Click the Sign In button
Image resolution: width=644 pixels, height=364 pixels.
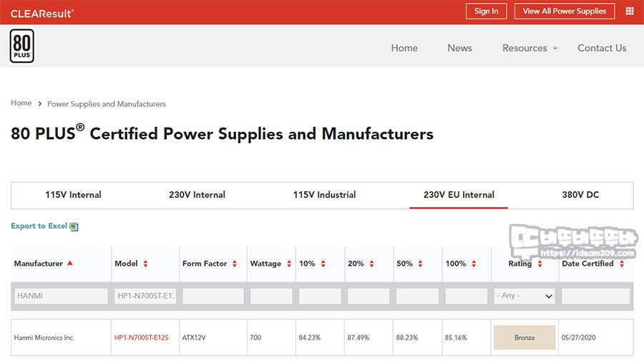pyautogui.click(x=487, y=11)
